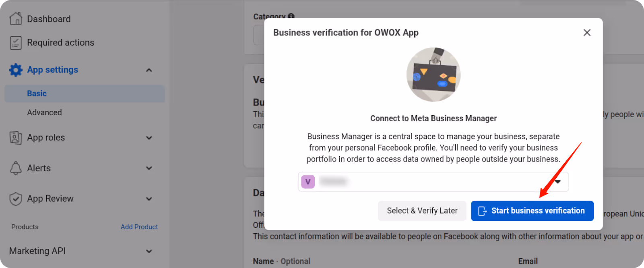Viewport: 644px width, 268px height.
Task: Open the Required actions menu item
Action: 60,42
